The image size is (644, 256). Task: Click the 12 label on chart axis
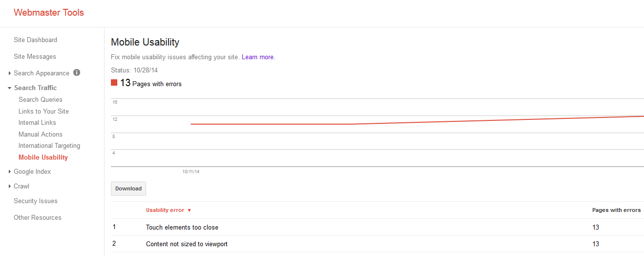(115, 119)
